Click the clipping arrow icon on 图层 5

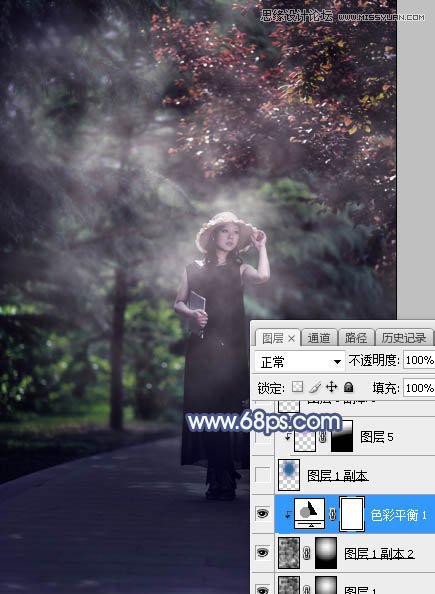tap(288, 436)
